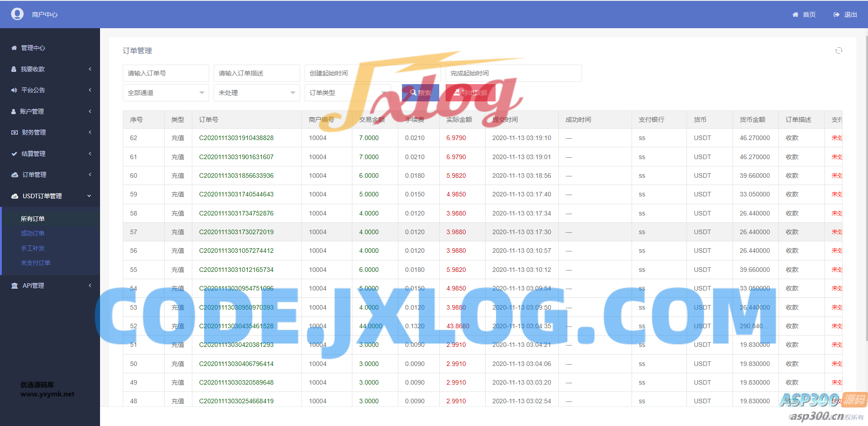This screenshot has height=426, width=868.
Task: Click the bank icon next to API管理
Action: [15, 286]
